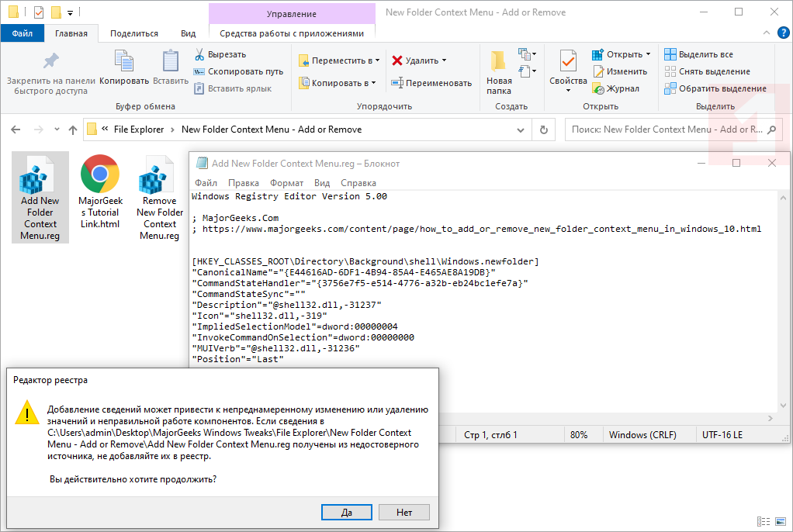Open Notepad's Справка menu

[358, 183]
